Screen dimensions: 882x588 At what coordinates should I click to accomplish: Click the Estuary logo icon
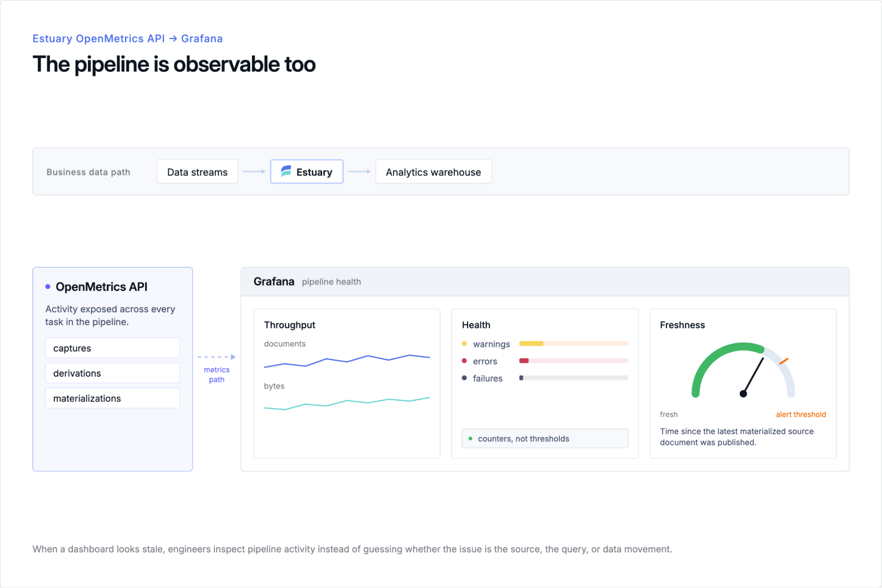(286, 171)
